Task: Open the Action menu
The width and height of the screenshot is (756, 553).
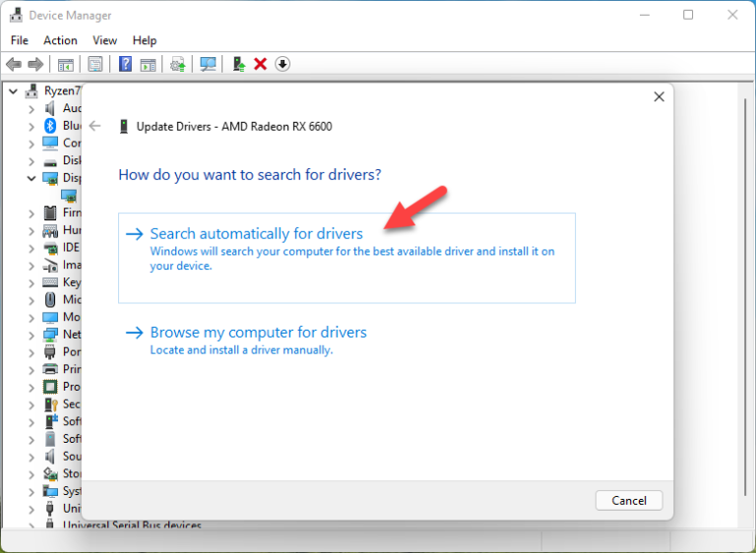Action: pyautogui.click(x=60, y=40)
